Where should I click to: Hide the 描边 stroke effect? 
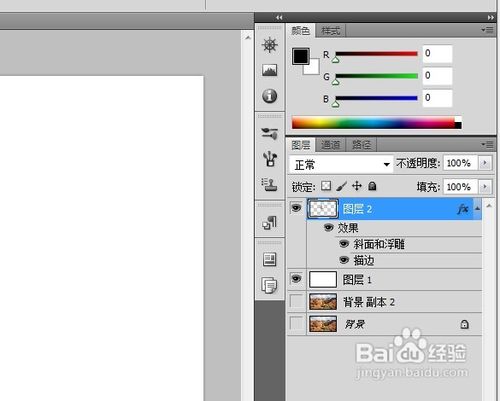(344, 260)
